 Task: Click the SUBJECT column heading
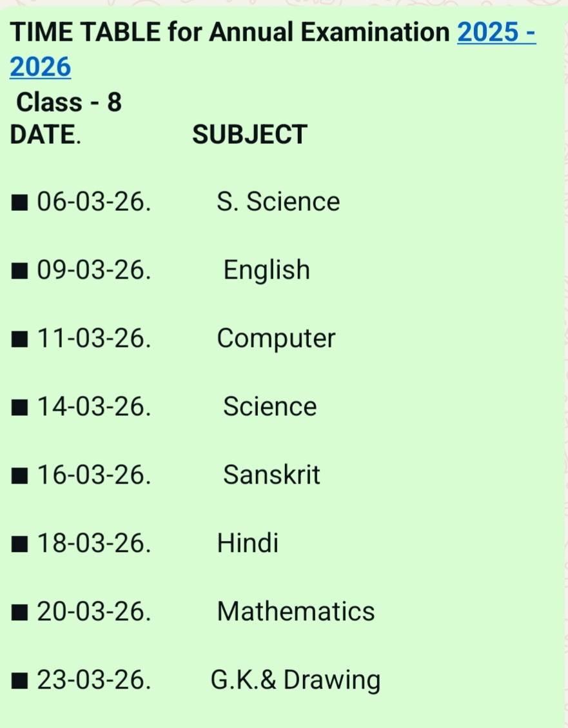pyautogui.click(x=250, y=135)
